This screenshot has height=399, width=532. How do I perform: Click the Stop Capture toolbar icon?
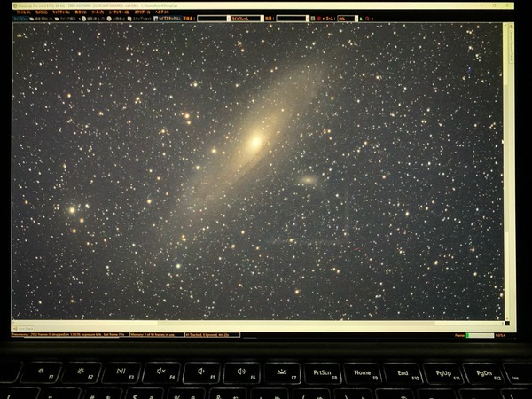pos(84,19)
